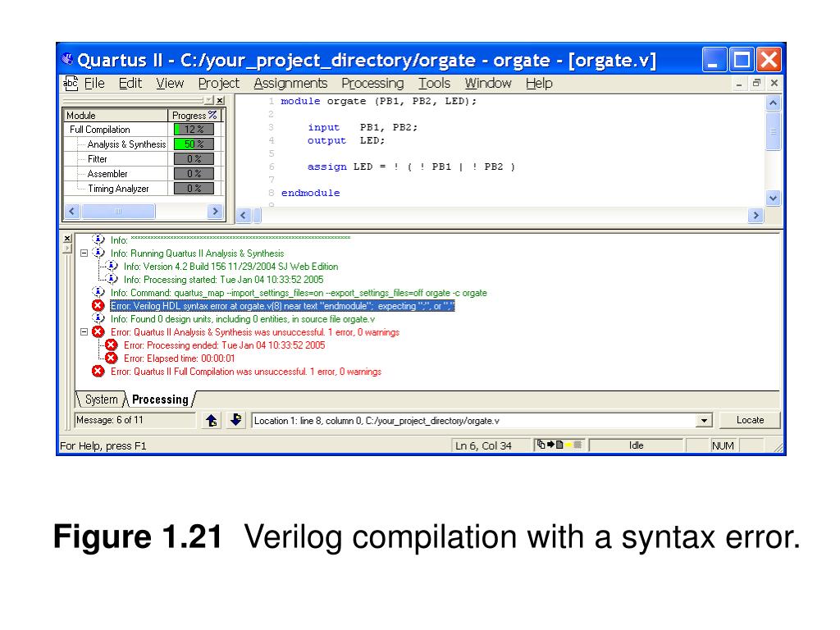Restore the inner orgate.v document window
Image resolution: width=840 pixels, height=630 pixels.
(756, 83)
